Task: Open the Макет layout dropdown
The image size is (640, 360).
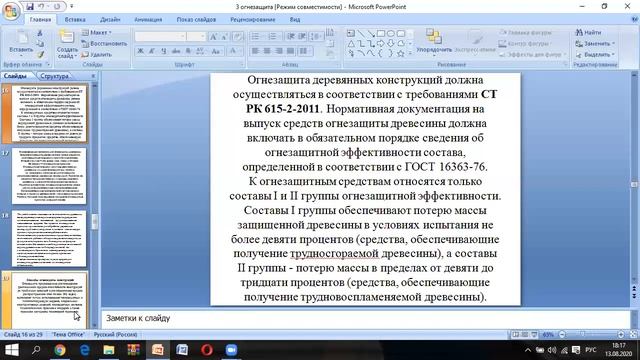Action: (x=97, y=32)
